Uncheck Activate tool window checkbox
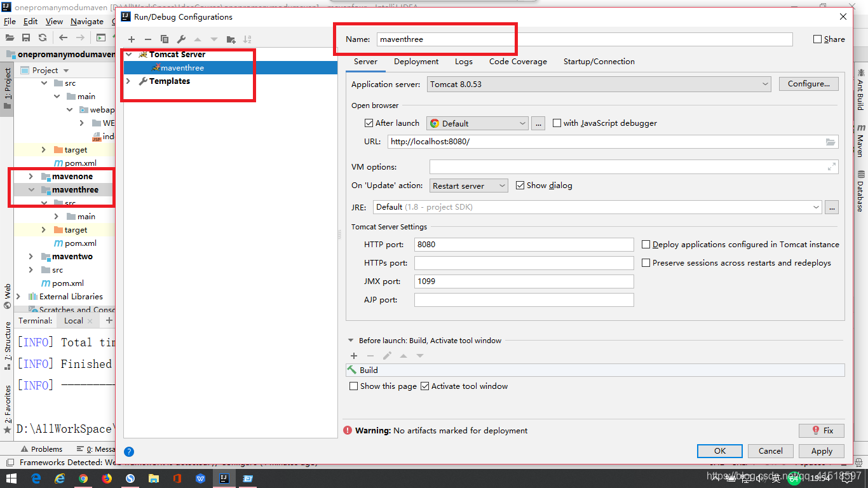 (425, 386)
